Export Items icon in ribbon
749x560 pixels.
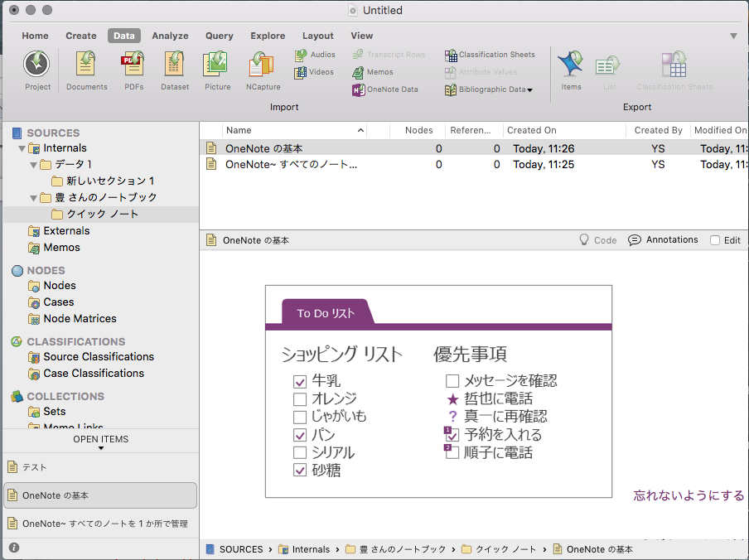571,64
